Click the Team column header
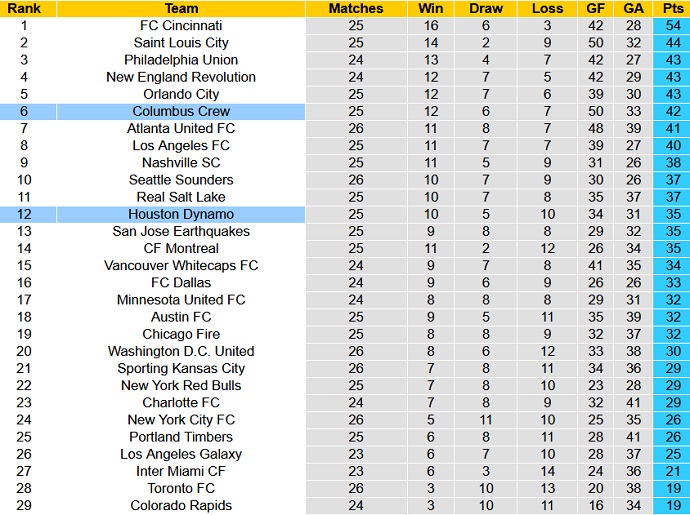Viewport: 690px width, 515px height. coord(181,8)
